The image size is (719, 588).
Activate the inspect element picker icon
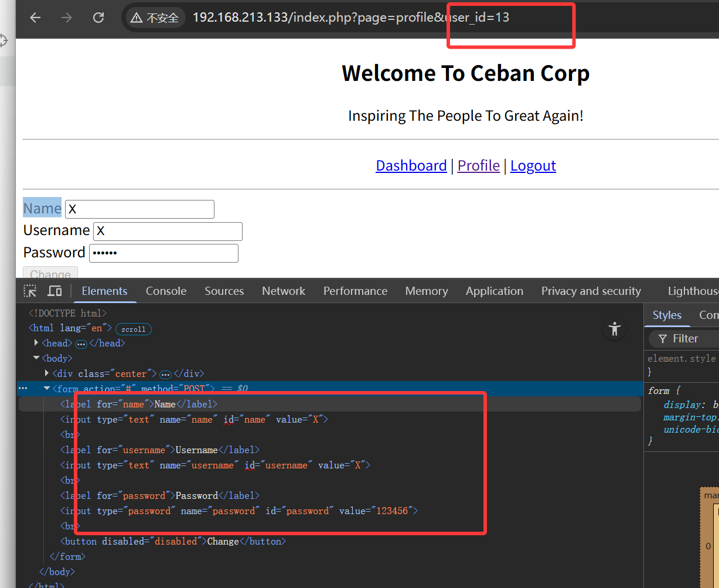[30, 291]
